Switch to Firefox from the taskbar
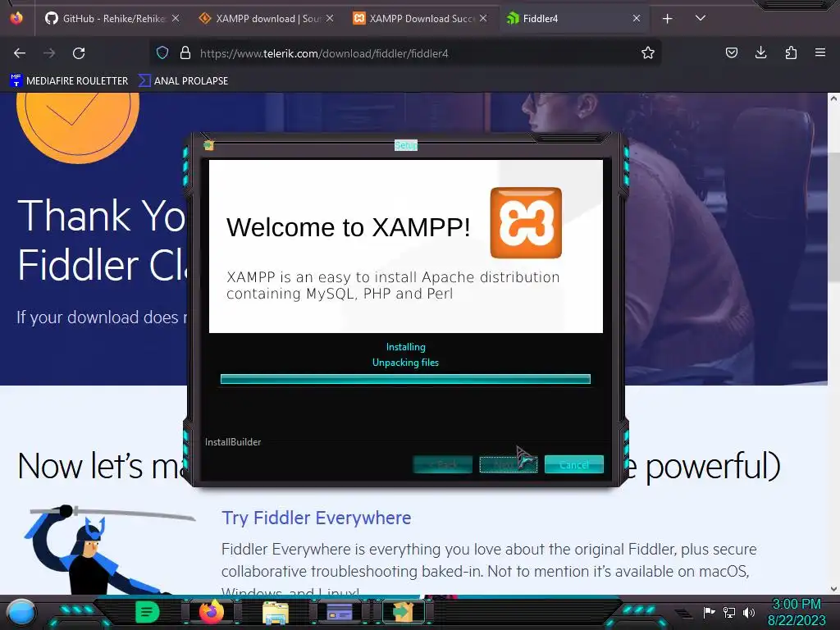The width and height of the screenshot is (840, 630). [212, 612]
